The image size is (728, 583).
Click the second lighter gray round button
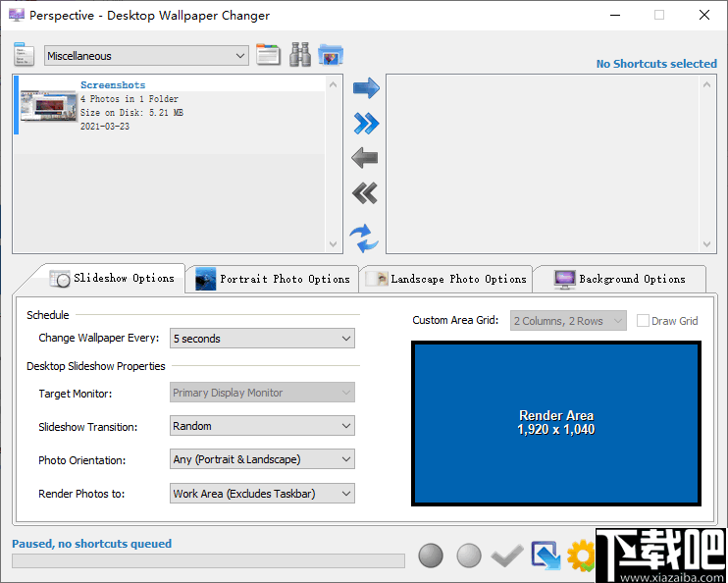(x=468, y=556)
